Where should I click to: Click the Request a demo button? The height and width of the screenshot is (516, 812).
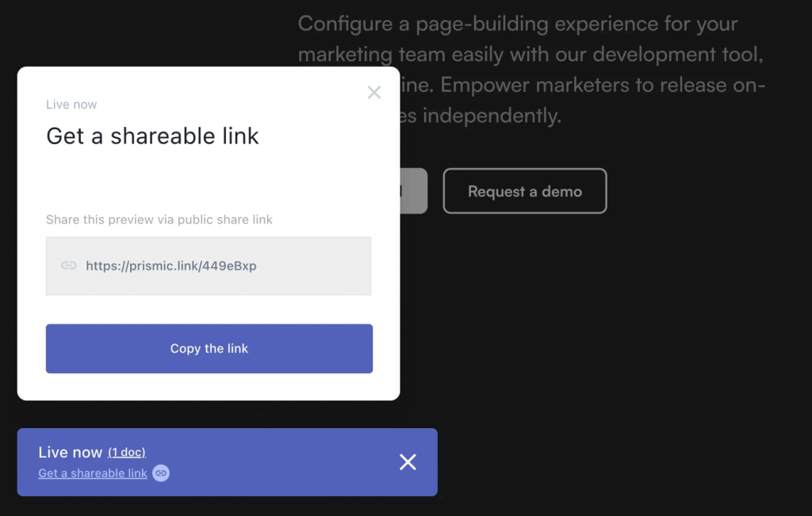coord(524,190)
